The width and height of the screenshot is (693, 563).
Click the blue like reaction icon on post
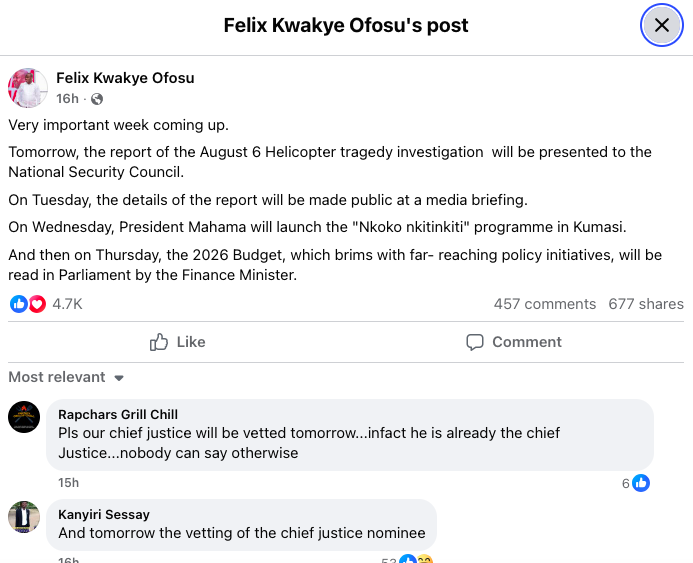point(18,304)
